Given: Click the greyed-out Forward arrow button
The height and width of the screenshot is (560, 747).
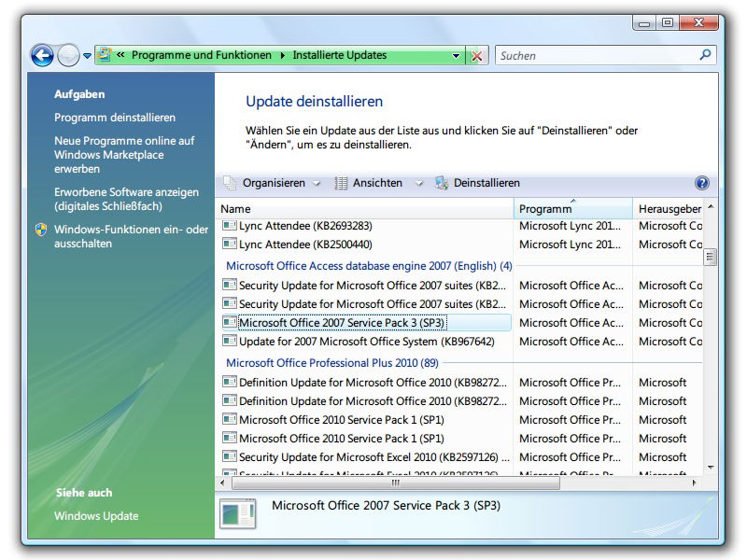Looking at the screenshot, I should 68,56.
